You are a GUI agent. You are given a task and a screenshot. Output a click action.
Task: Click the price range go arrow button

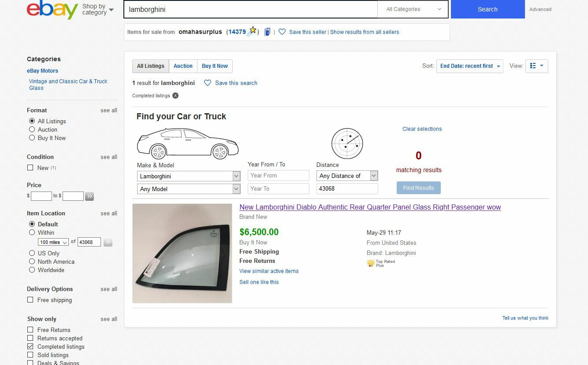point(89,196)
